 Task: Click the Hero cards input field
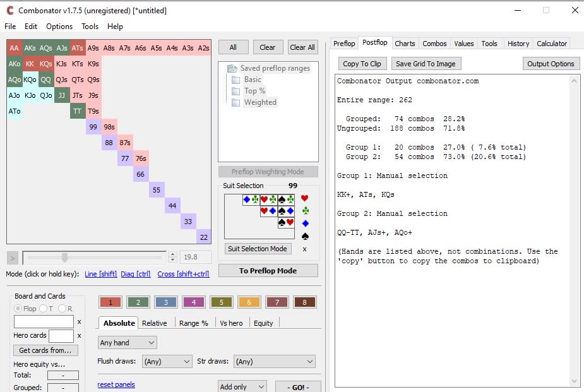pyautogui.click(x=61, y=335)
